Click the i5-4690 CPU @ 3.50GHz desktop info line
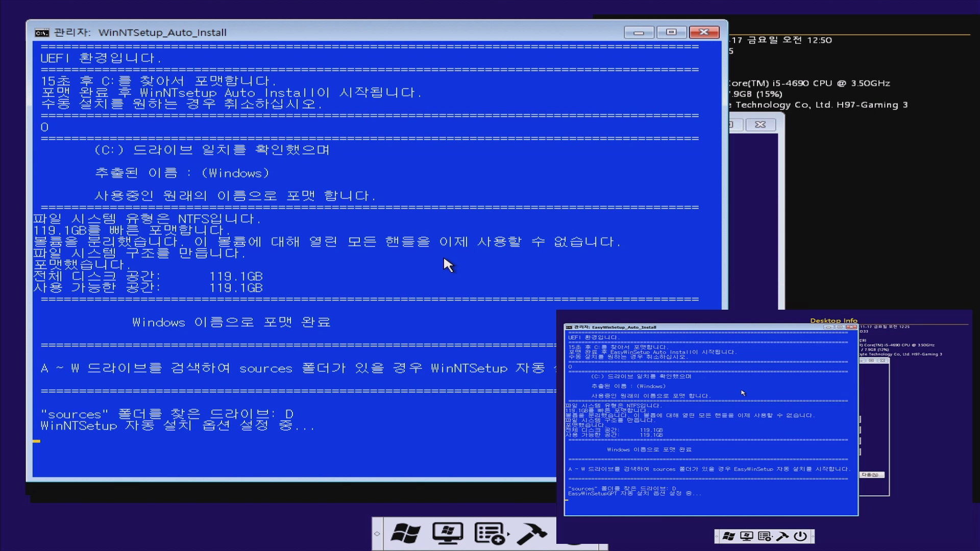Screen dimensions: 980x551 point(810,83)
